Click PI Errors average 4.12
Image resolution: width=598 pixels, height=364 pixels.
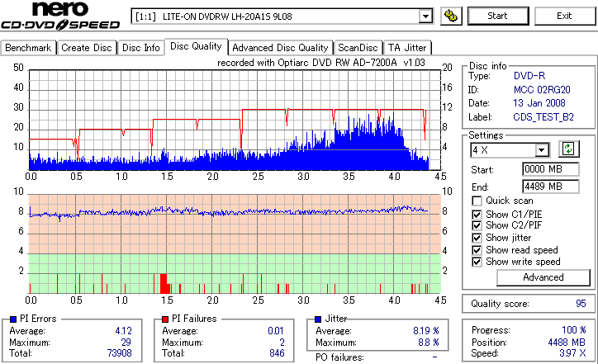click(x=124, y=331)
